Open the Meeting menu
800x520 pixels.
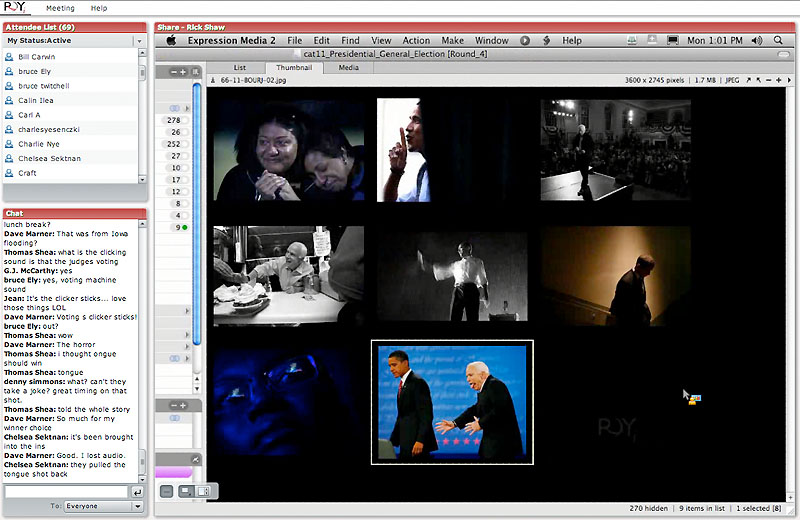pos(60,7)
